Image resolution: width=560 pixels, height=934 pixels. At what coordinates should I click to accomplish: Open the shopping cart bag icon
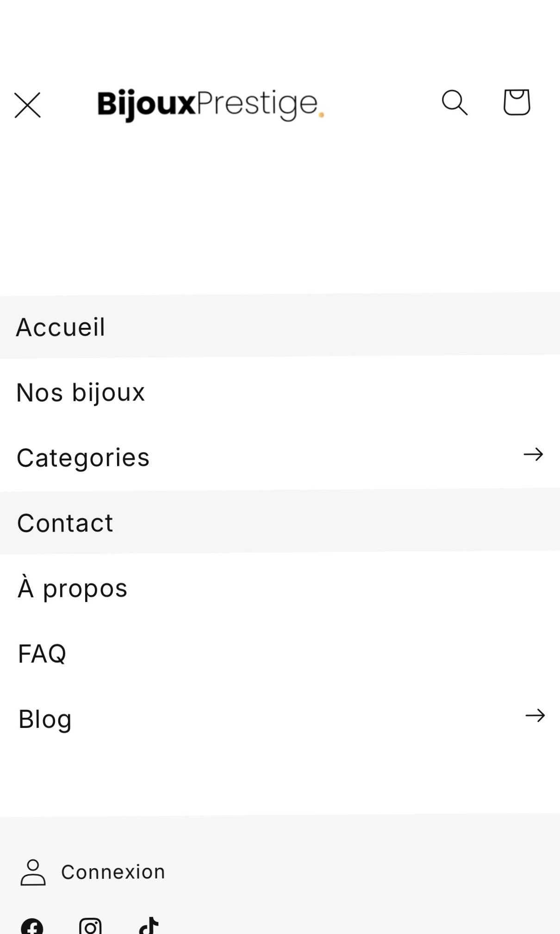(x=516, y=102)
